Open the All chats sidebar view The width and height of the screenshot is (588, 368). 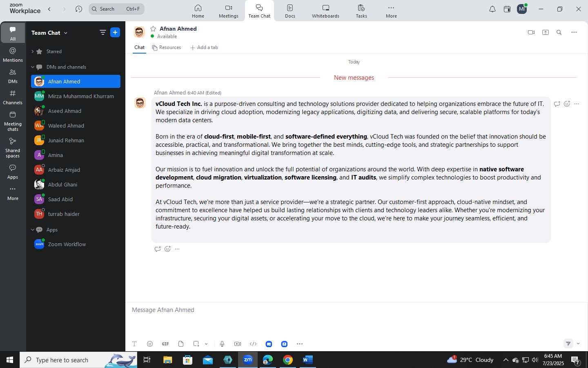tap(13, 33)
